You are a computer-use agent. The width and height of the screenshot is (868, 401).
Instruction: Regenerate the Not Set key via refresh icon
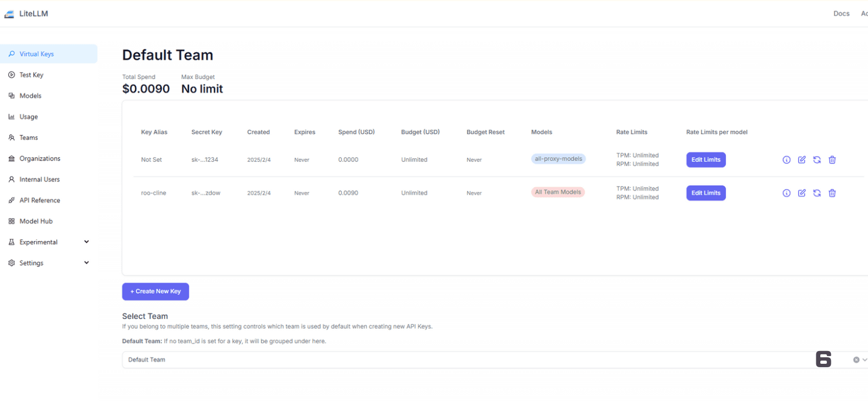point(817,160)
